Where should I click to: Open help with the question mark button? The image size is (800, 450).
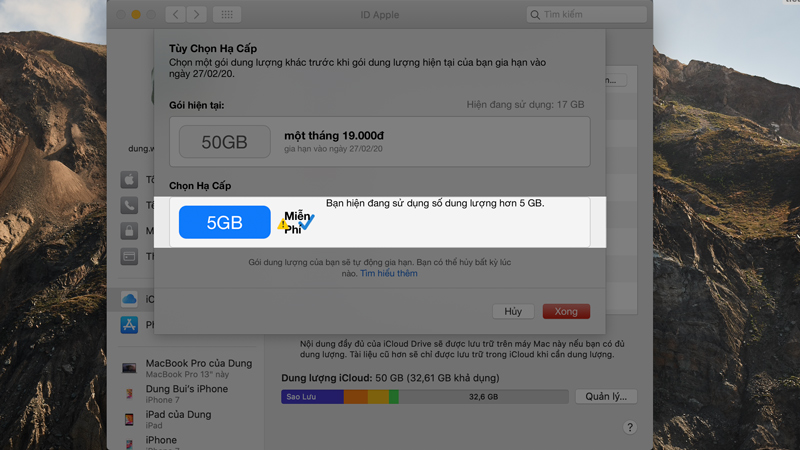(x=630, y=427)
